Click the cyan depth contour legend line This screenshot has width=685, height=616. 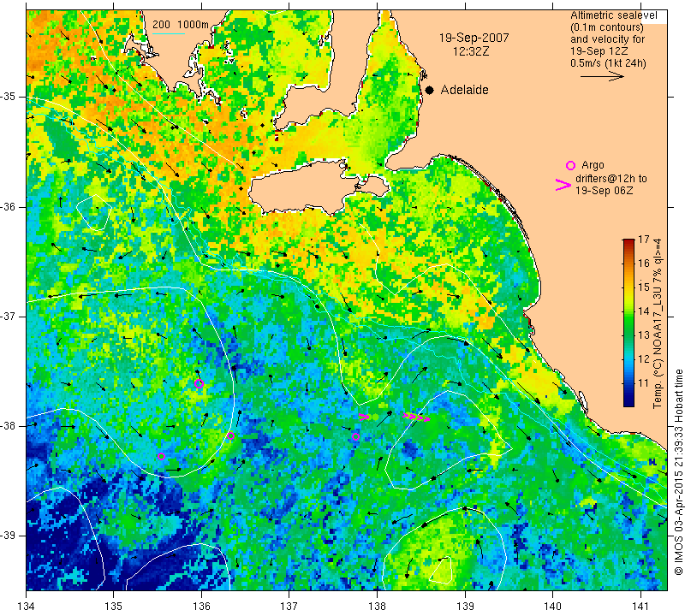click(169, 33)
